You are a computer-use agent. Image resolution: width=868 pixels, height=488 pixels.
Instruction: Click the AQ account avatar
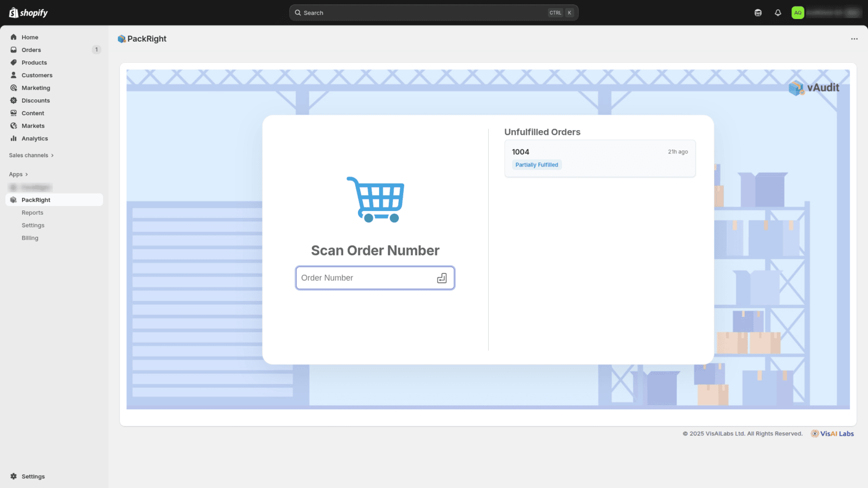point(797,12)
